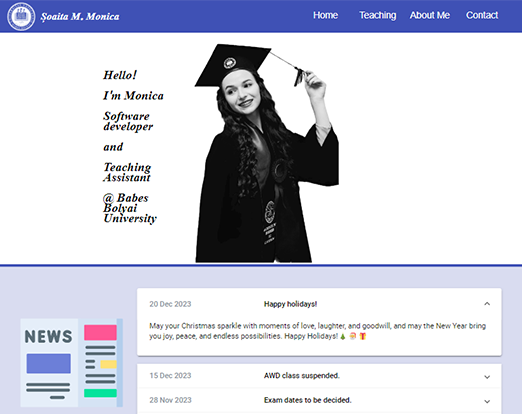Click the Happy holidays! headline

click(290, 304)
